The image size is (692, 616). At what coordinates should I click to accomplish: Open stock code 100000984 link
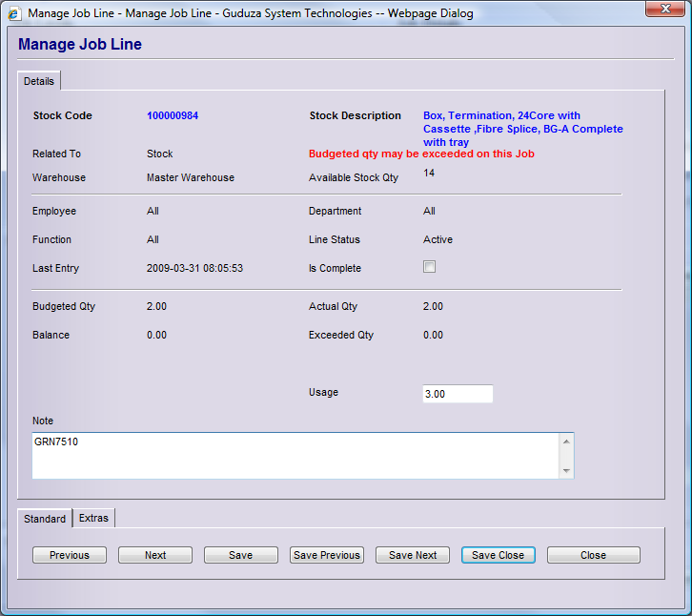point(173,116)
